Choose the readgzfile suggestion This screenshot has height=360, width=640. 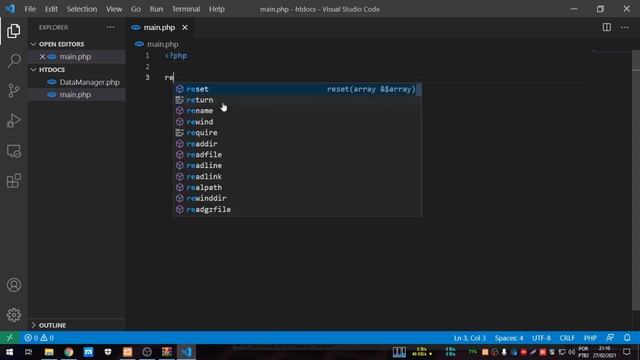(x=297, y=209)
